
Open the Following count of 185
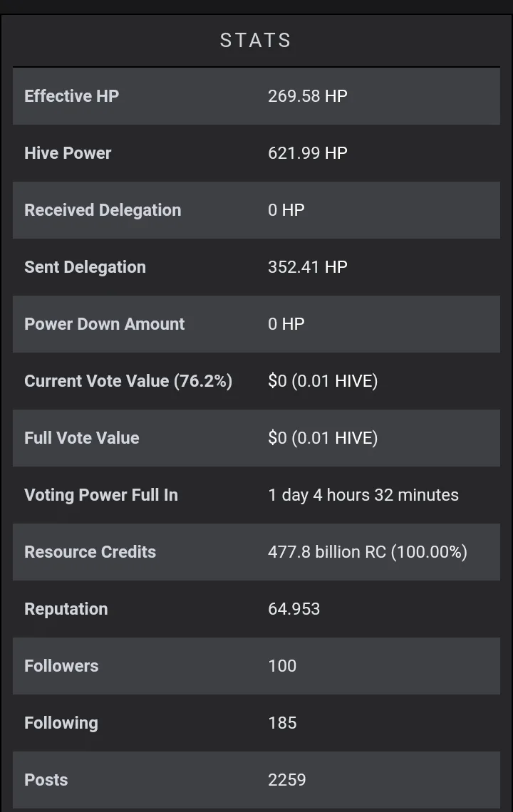tap(282, 722)
